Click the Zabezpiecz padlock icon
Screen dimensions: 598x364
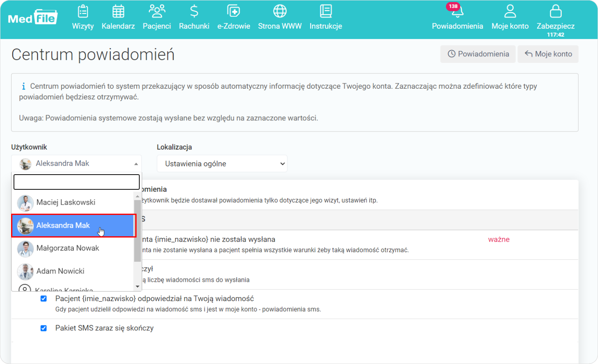coord(556,11)
